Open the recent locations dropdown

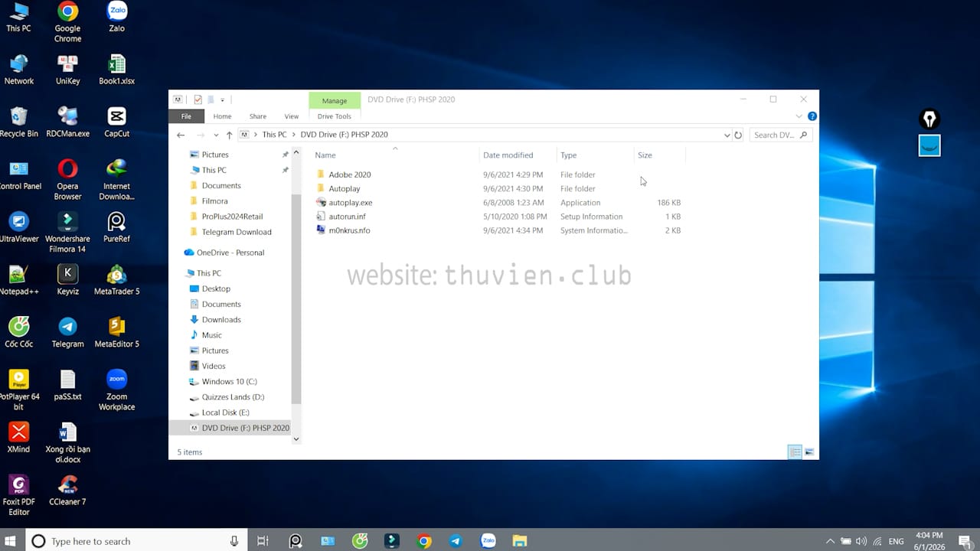point(216,135)
